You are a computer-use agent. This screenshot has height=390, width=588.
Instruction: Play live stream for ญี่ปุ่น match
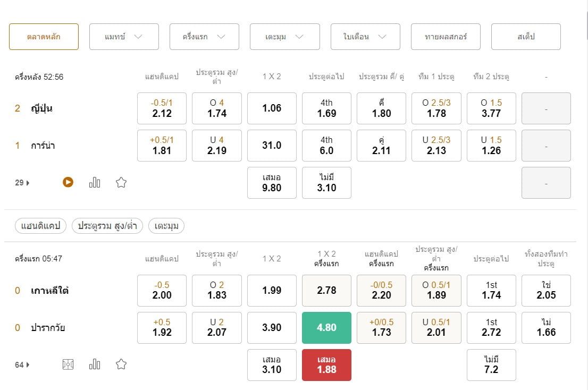click(x=68, y=182)
